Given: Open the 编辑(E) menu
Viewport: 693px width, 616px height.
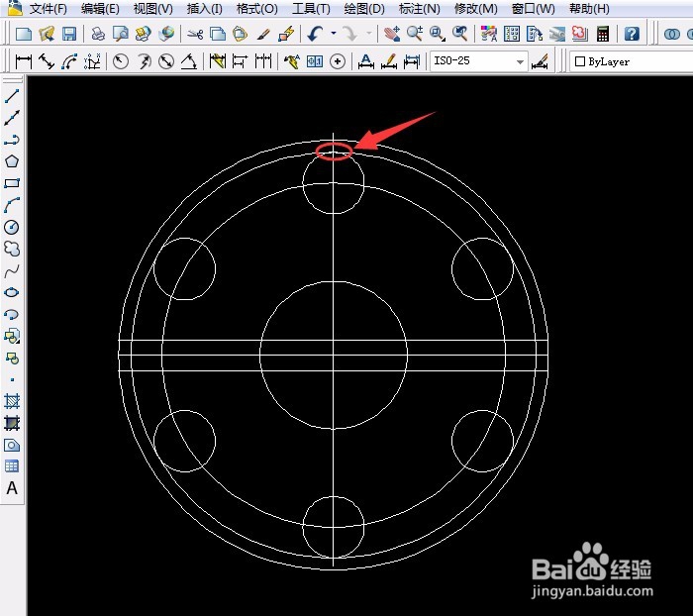Looking at the screenshot, I should point(100,8).
